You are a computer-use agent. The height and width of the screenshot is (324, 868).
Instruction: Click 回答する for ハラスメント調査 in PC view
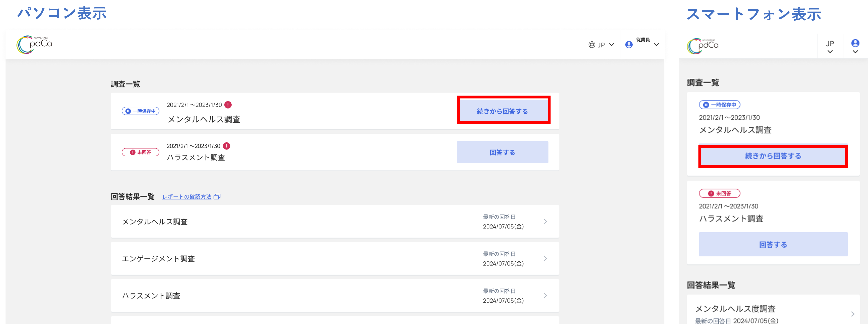502,152
